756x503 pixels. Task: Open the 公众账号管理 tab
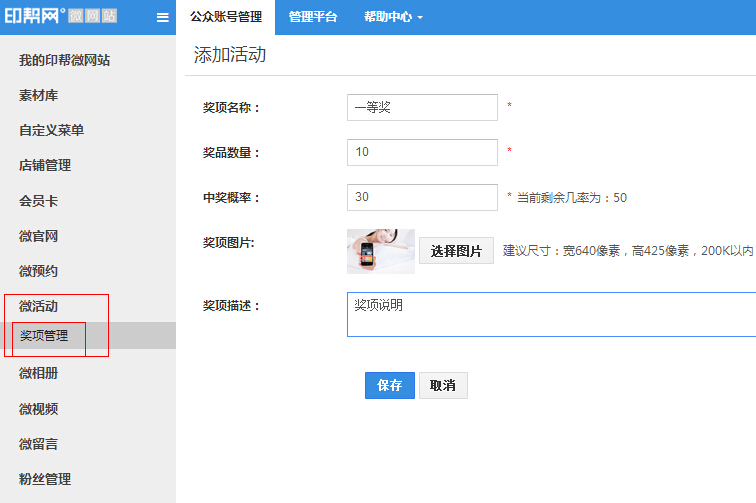(226, 17)
